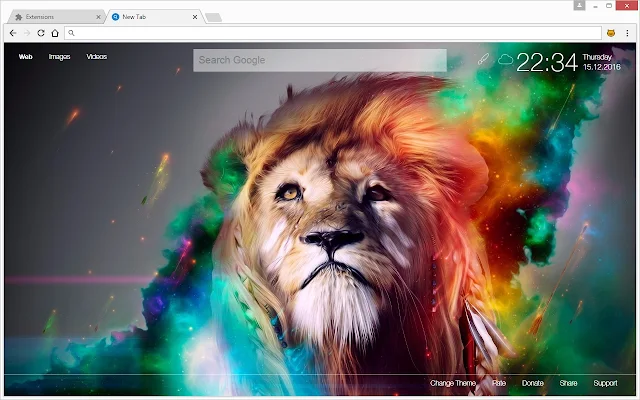Click the paperclip links icon near clock
Screen dimensions: 640x400
pos(483,59)
